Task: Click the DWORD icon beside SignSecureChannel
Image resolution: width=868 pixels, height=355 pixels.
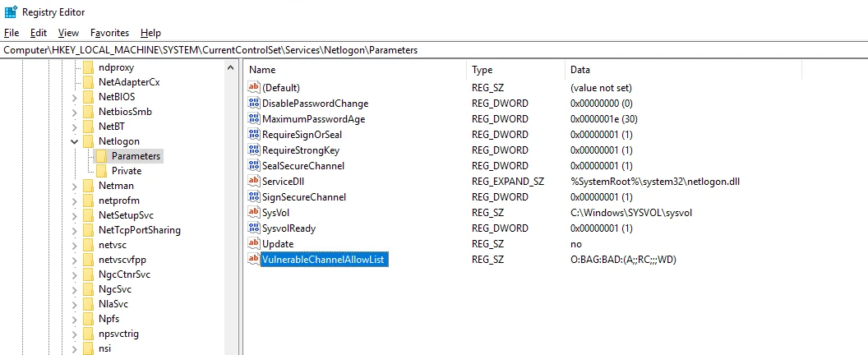Action: tap(253, 196)
